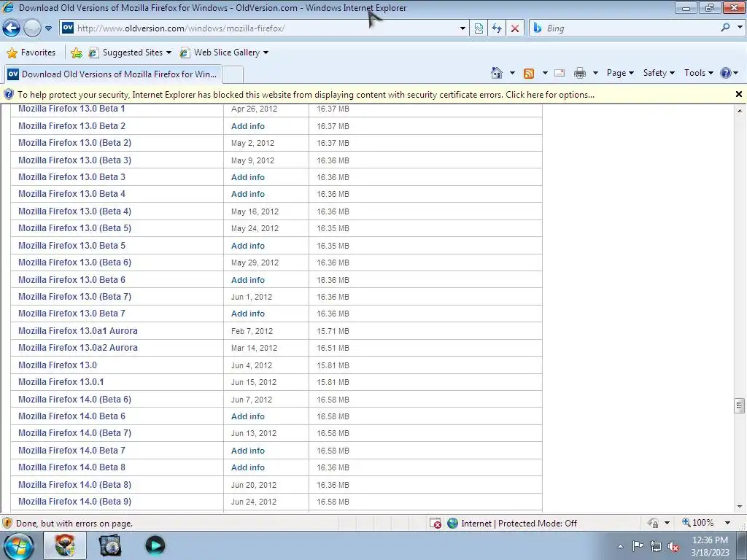The width and height of the screenshot is (747, 560).
Task: Click the Help question mark icon
Action: 726,73
